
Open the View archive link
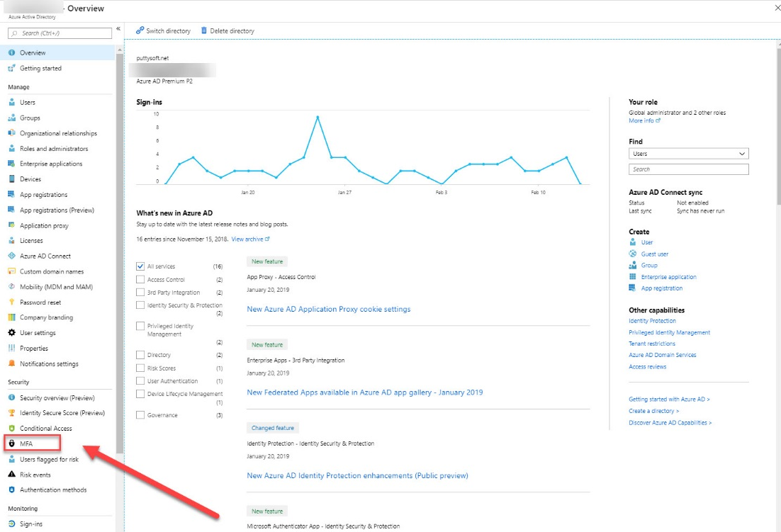coord(251,239)
